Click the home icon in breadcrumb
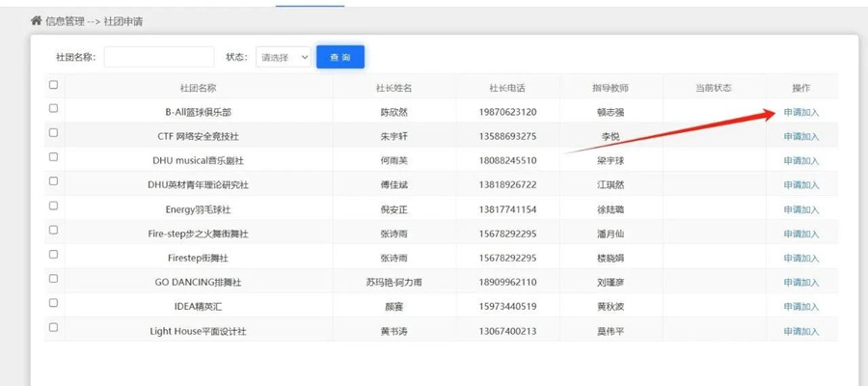 [x=37, y=20]
